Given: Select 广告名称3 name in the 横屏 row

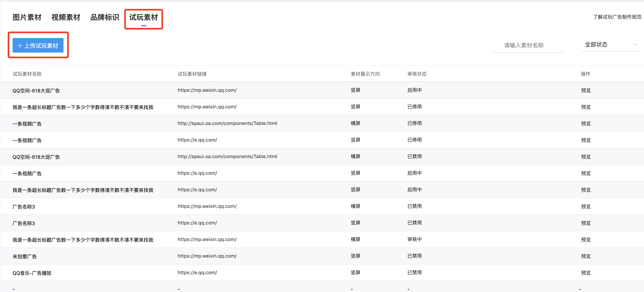Looking at the screenshot, I should [x=24, y=207].
